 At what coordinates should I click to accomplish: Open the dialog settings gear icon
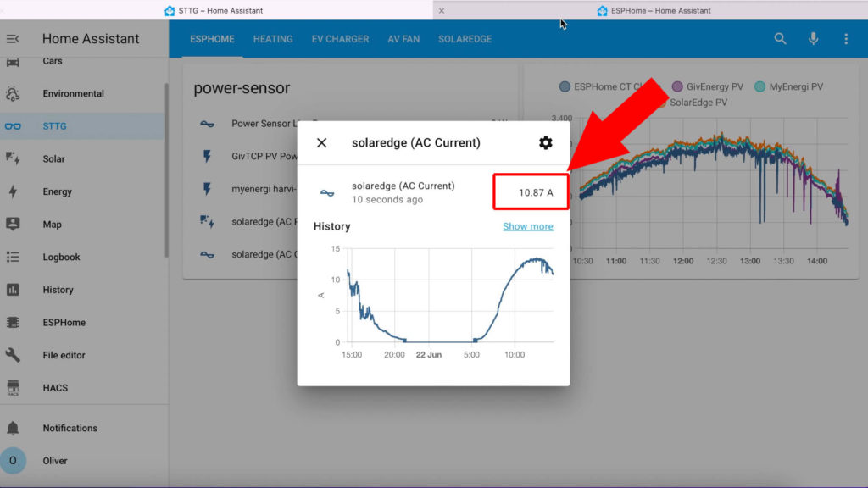(x=546, y=142)
